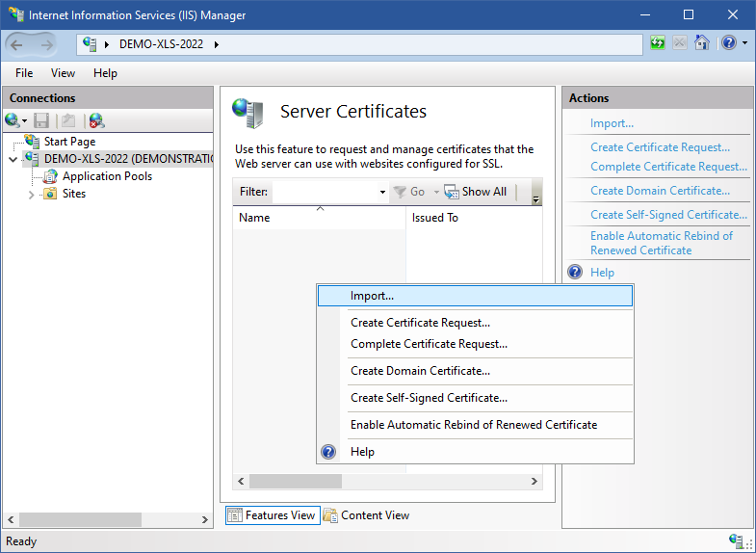Click the Up folder icon in Connections toolbar

[68, 120]
